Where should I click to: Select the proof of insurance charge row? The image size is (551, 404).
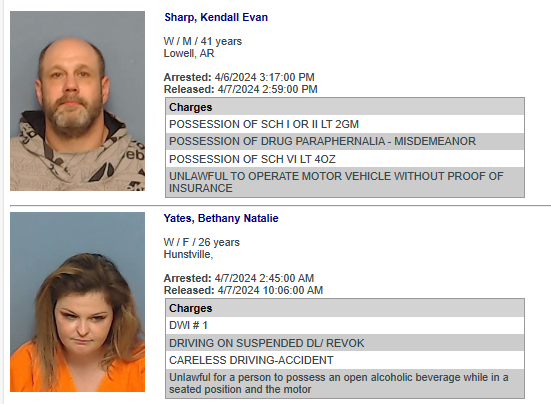pyautogui.click(x=345, y=182)
